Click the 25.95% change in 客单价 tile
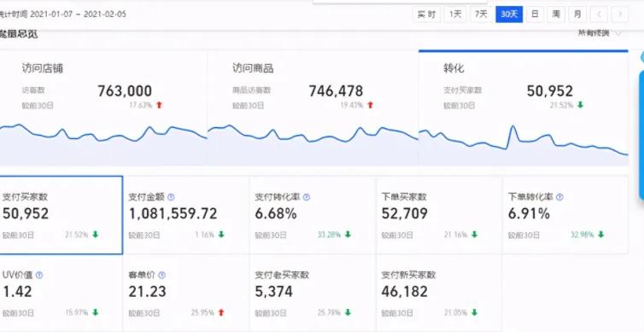Image resolution: width=644 pixels, height=332 pixels. tap(202, 312)
